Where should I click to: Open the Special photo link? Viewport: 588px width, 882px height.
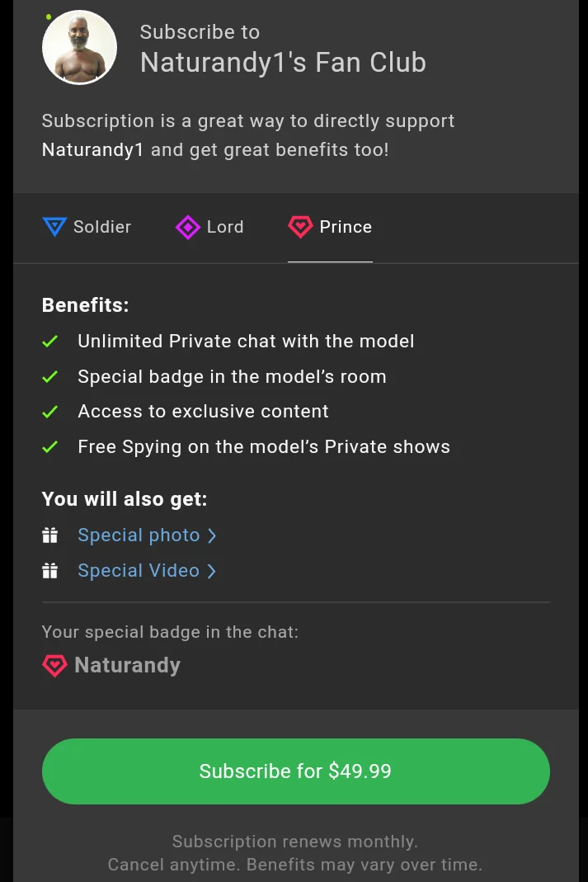point(139,535)
